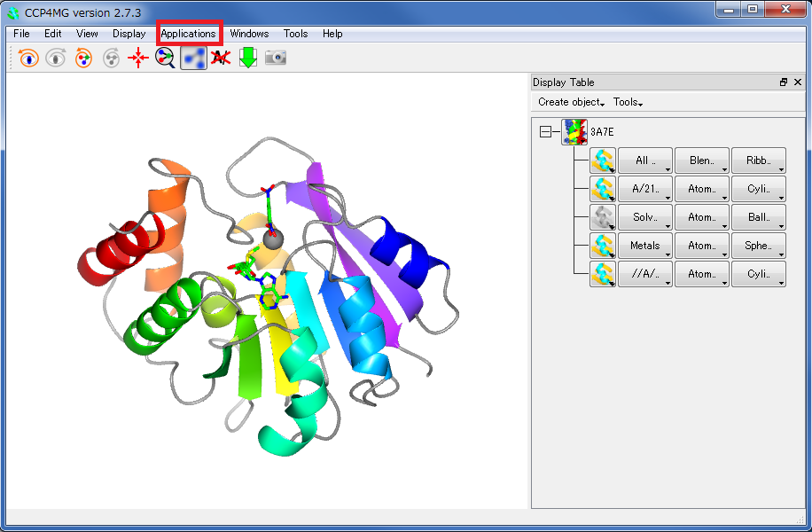Viewport: 812px width, 532px height.
Task: Click the magnifier atom-picking toolbar icon
Action: pos(165,59)
